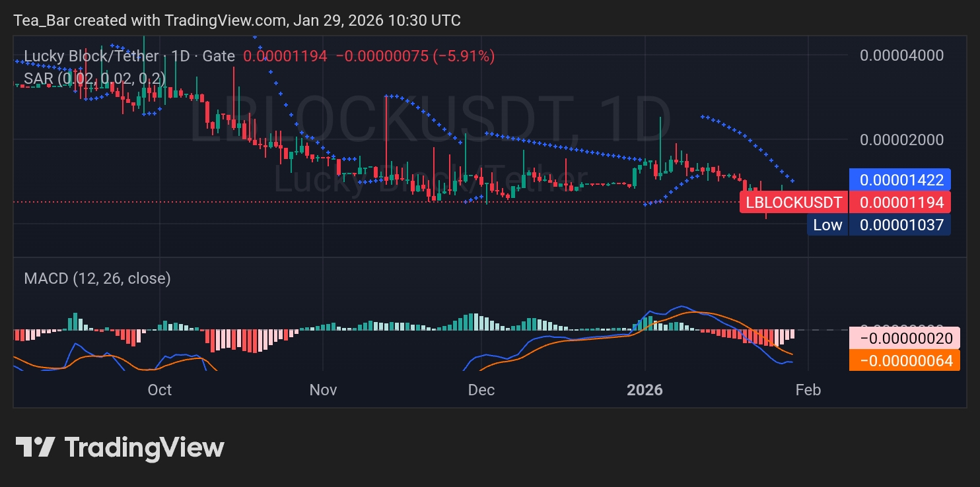The height and width of the screenshot is (487, 980).
Task: Select the Lucky Block/Tether symbol title
Action: (x=91, y=56)
